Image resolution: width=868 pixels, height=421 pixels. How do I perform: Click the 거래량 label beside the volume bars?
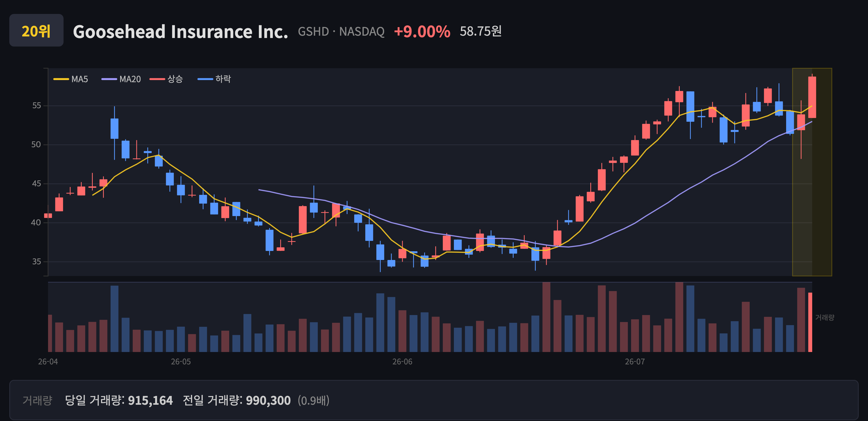pyautogui.click(x=825, y=318)
